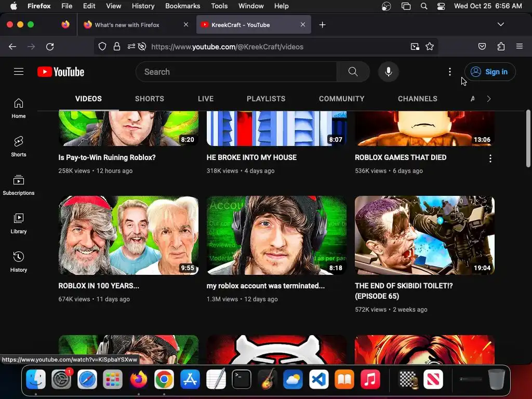Play the 19:04 Skibidi Toilet thumbnail
The width and height of the screenshot is (532, 399).
tap(425, 235)
